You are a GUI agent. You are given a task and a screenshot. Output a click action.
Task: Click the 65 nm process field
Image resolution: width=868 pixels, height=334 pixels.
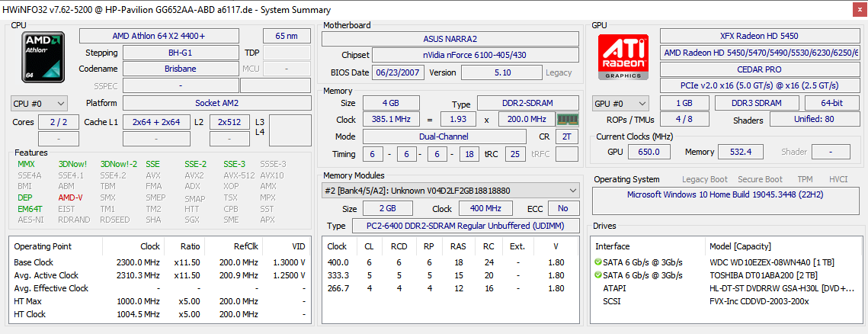coord(287,36)
